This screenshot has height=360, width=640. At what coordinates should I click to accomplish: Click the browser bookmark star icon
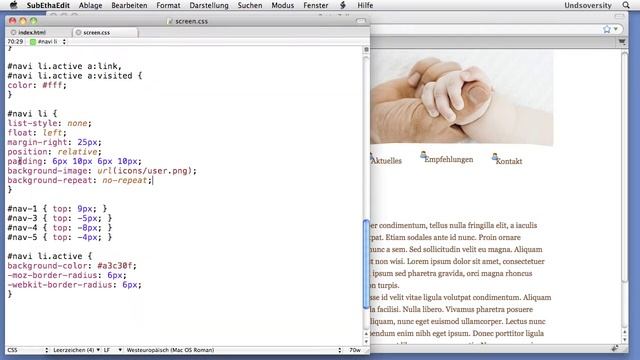click(x=607, y=29)
